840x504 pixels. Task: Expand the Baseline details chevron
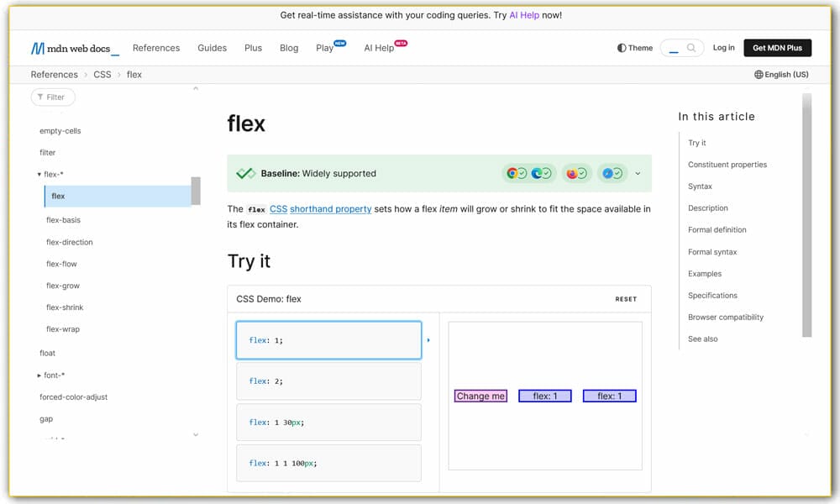(x=638, y=174)
